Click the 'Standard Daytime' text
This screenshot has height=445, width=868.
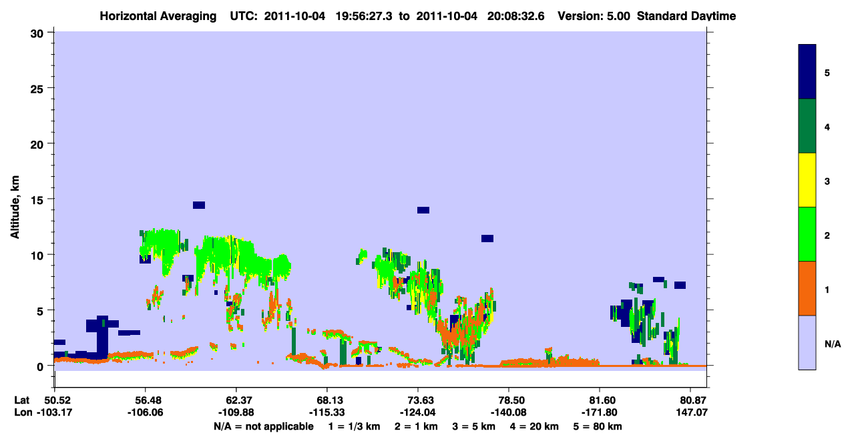pyautogui.click(x=686, y=16)
